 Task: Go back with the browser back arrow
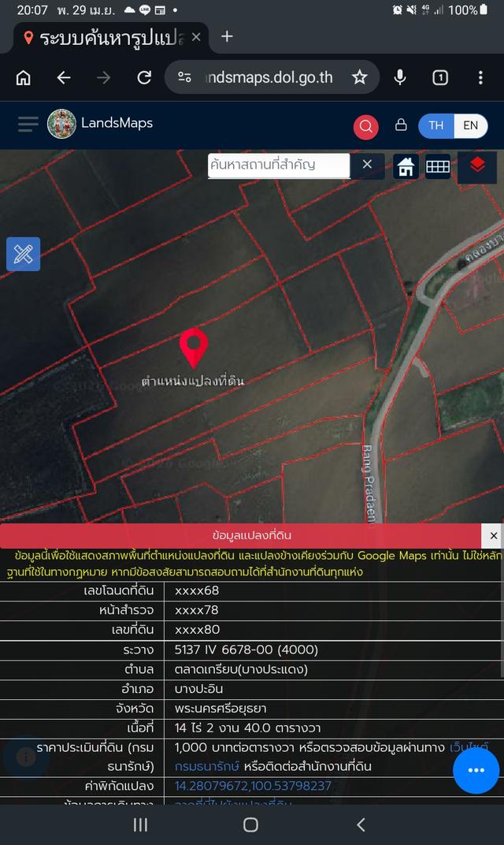pyautogui.click(x=64, y=77)
